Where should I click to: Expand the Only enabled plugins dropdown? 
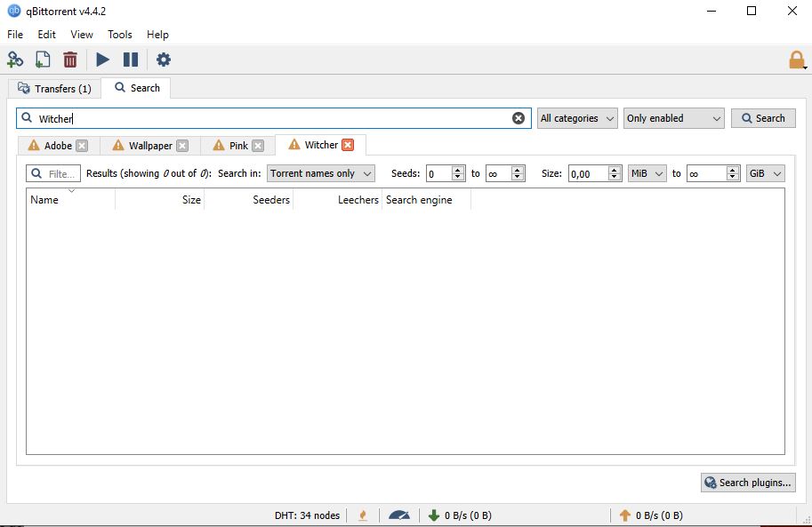click(674, 118)
